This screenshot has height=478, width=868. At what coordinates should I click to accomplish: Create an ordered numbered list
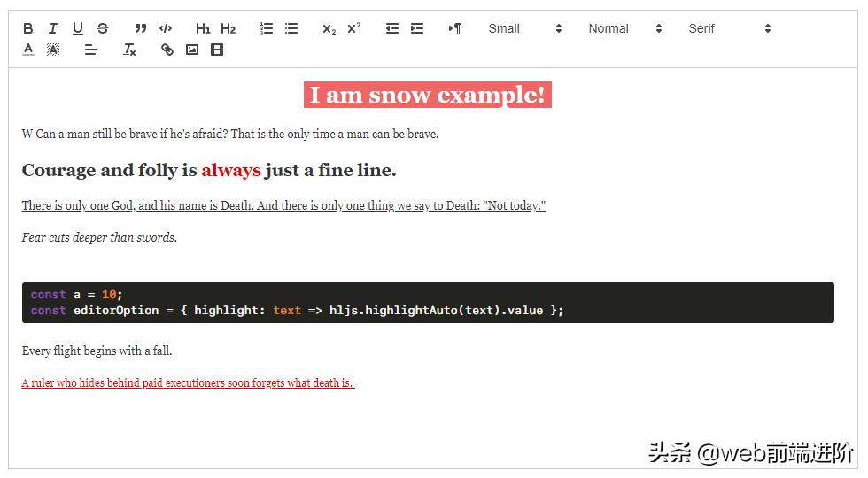[267, 28]
